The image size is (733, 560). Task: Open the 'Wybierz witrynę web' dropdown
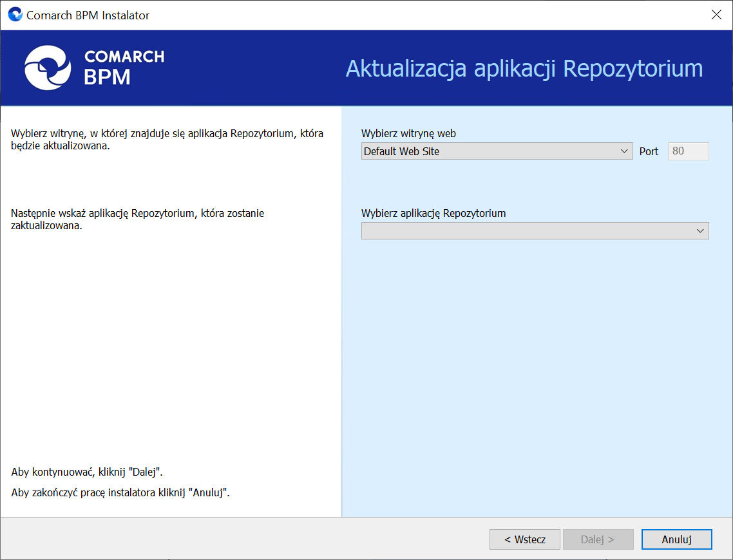point(497,151)
